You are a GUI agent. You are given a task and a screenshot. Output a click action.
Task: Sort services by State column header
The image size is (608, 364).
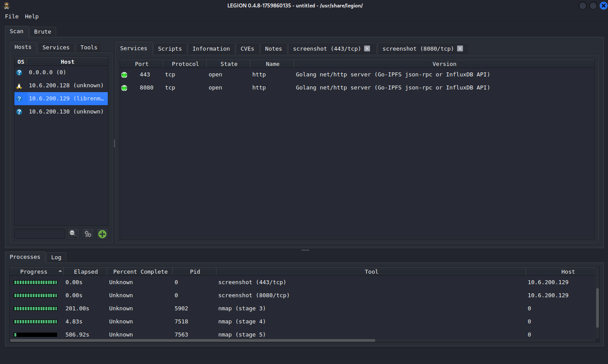pyautogui.click(x=229, y=64)
